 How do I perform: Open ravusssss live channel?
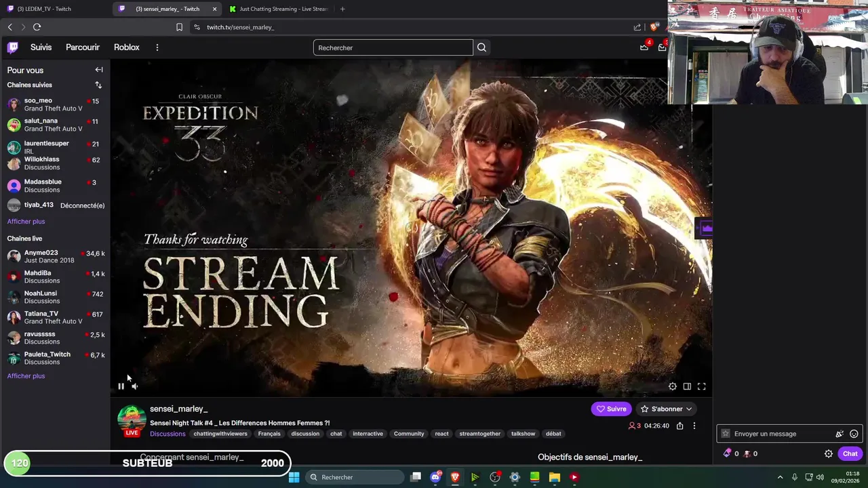pyautogui.click(x=55, y=338)
